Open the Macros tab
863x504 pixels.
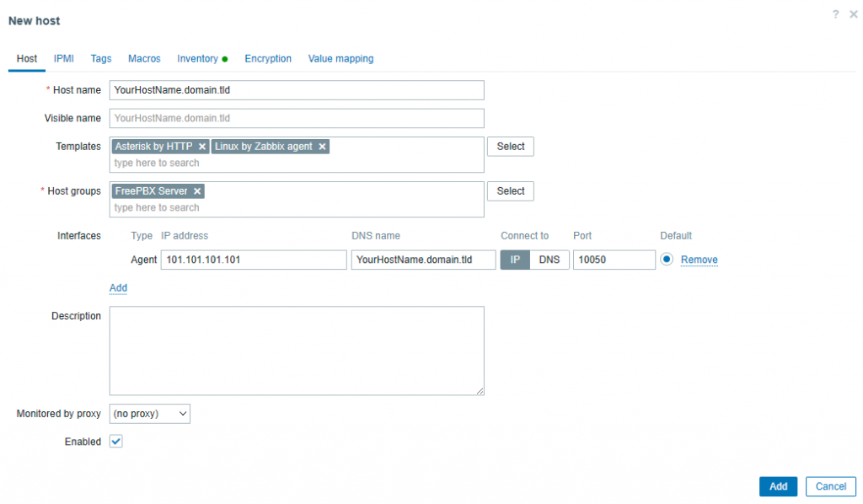tap(144, 59)
